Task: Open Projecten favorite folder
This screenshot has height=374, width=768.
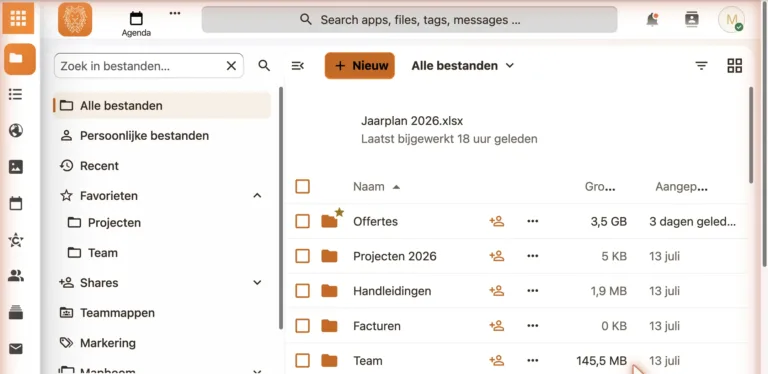Action: [114, 223]
